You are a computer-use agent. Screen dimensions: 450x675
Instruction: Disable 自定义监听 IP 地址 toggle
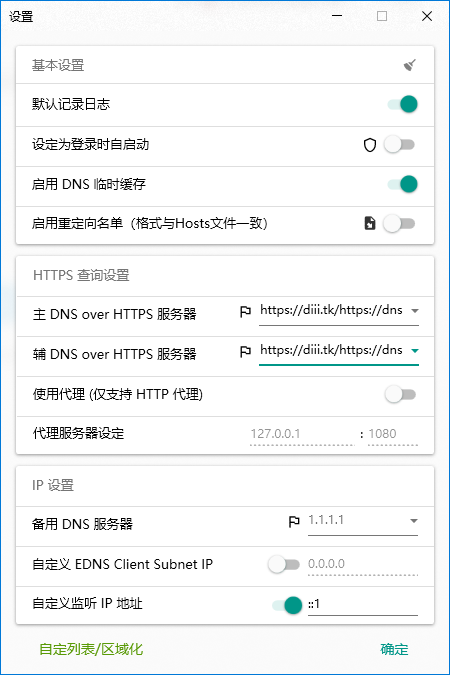click(x=287, y=605)
